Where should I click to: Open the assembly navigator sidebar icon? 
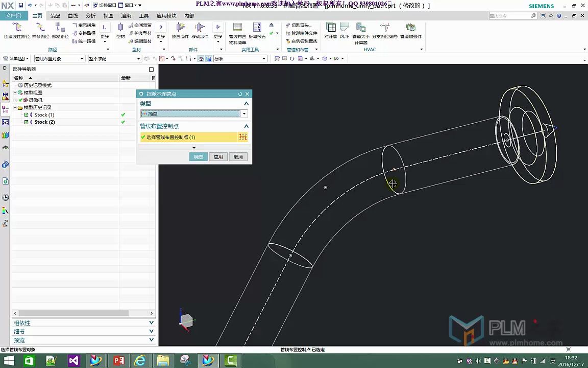click(5, 83)
